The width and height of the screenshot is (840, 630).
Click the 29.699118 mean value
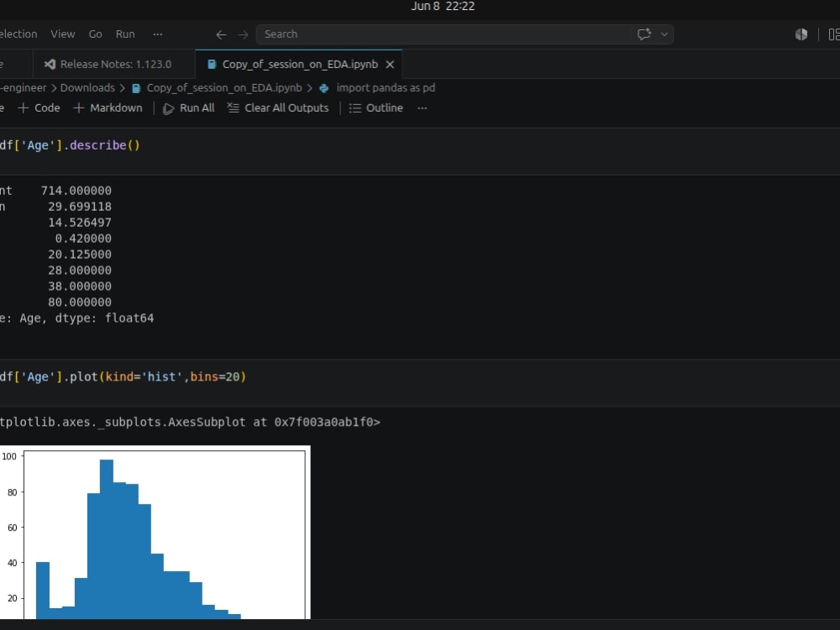click(80, 207)
